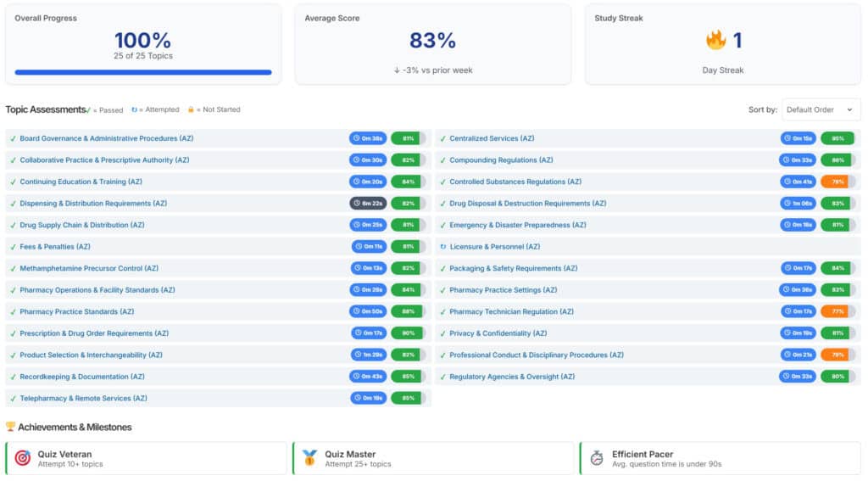Click the dark 6m 22s time badge

click(368, 204)
